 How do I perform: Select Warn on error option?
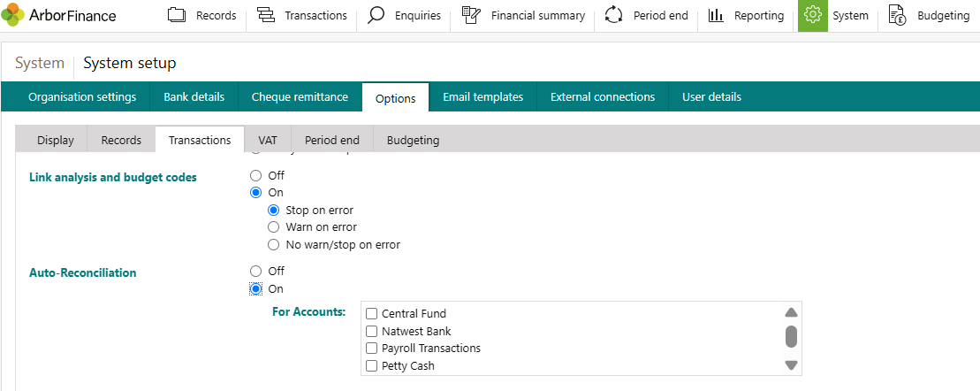click(x=272, y=227)
